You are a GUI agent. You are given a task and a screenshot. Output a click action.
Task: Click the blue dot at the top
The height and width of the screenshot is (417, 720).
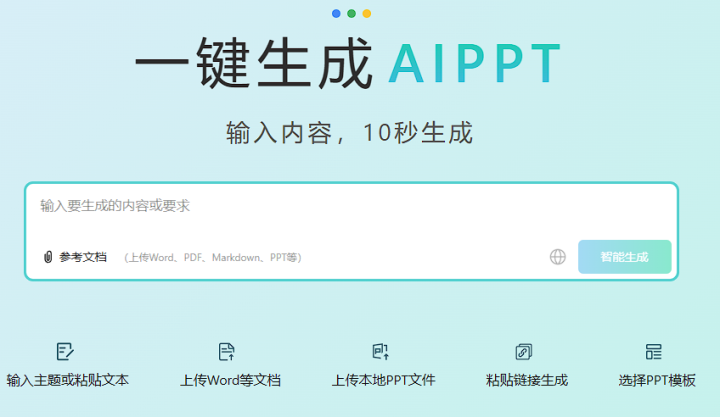[336, 14]
